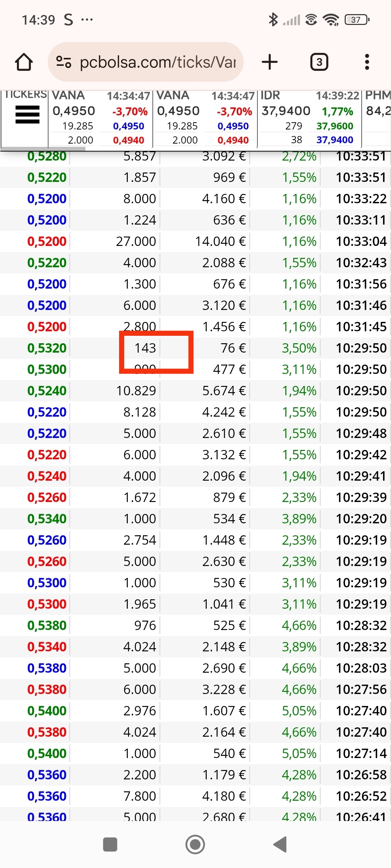Open a new tab with plus icon
Viewport: 391px width, 868px height.
(x=270, y=62)
